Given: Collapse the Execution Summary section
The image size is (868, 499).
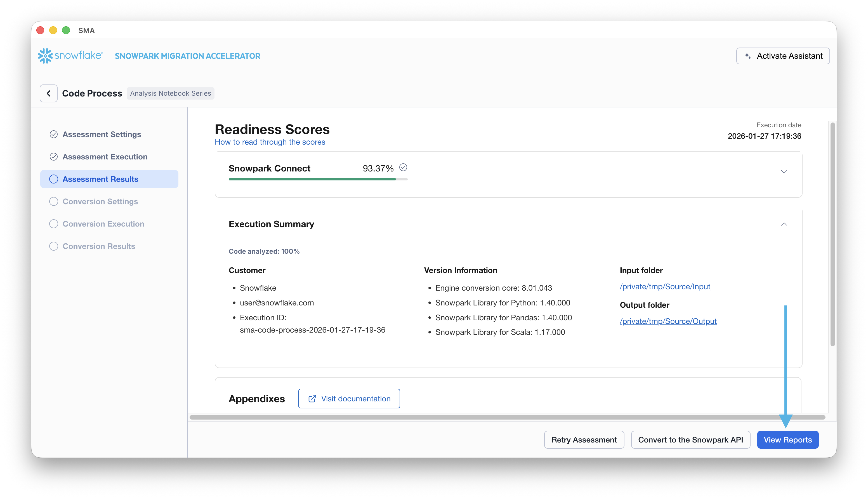Looking at the screenshot, I should coord(784,224).
